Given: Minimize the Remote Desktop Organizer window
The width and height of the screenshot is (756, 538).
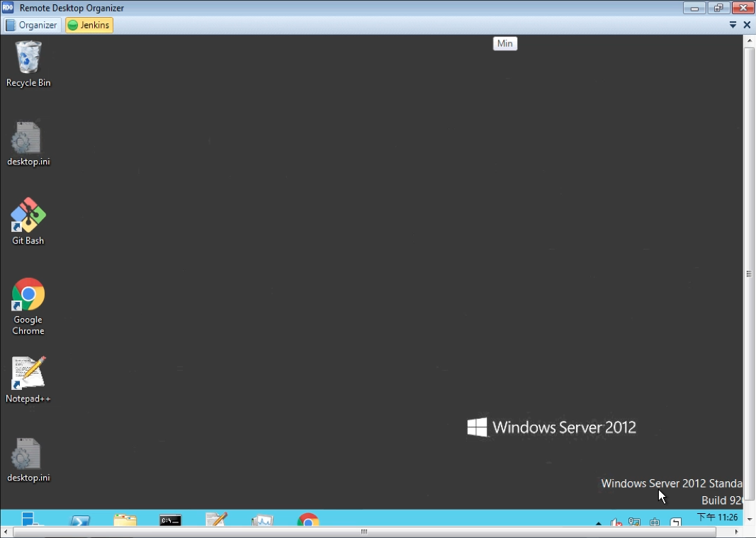Looking at the screenshot, I should point(694,9).
